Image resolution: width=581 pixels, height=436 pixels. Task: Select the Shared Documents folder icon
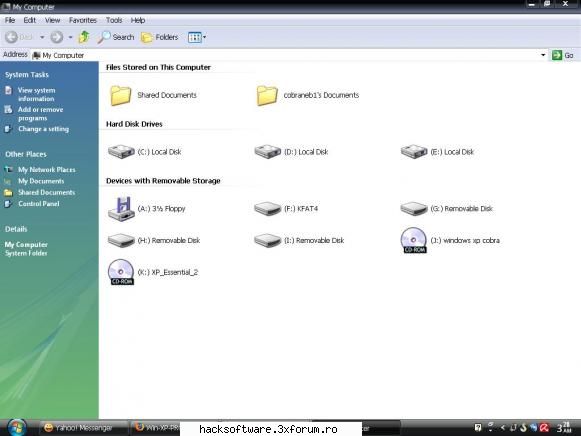[120, 95]
